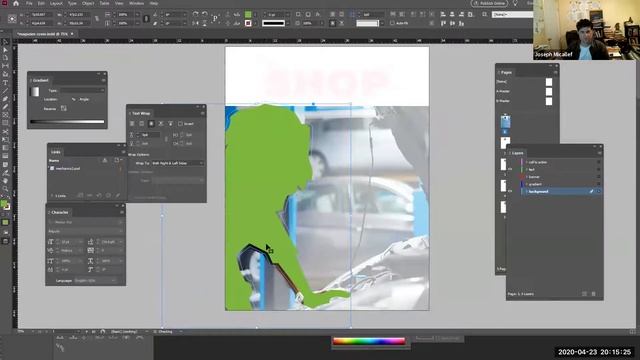This screenshot has width=640, height=360.
Task: Click rotate 90° clockwise icon in control bar
Action: coord(196,14)
